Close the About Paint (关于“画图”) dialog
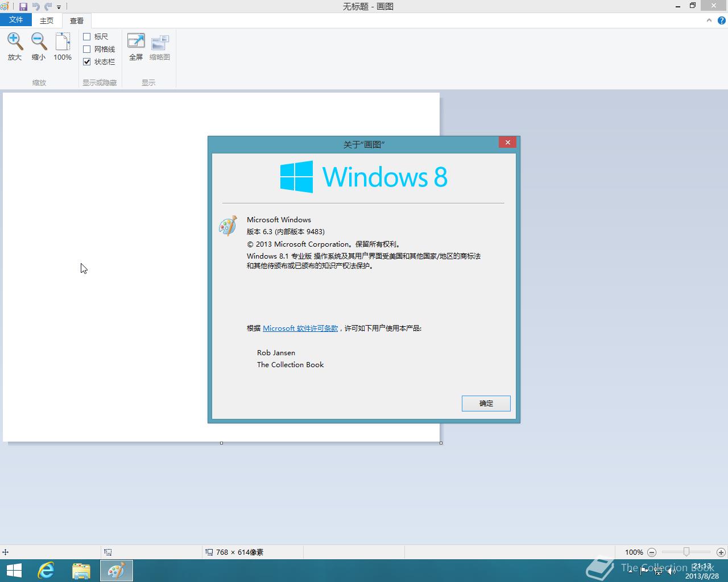Screen dimensions: 728x582 (507, 142)
